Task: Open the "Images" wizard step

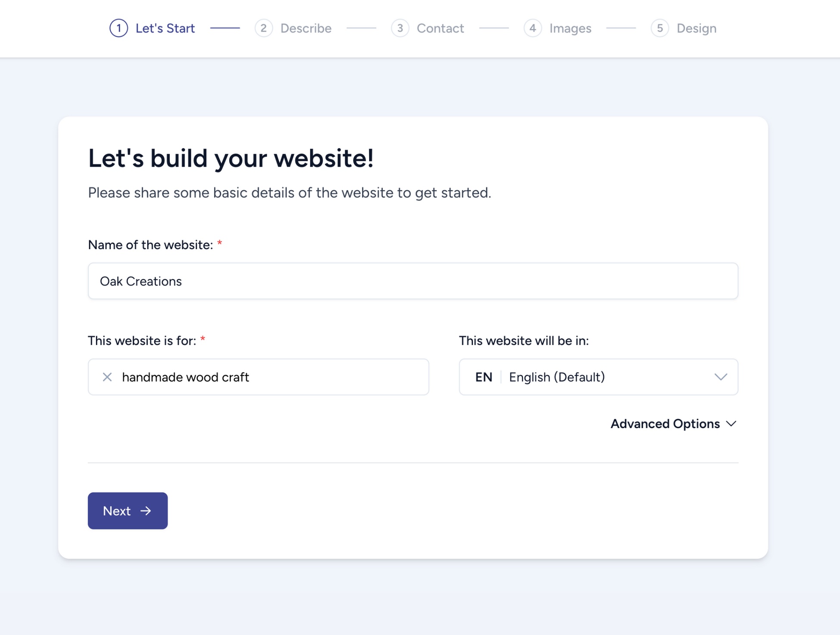Action: pyautogui.click(x=569, y=28)
